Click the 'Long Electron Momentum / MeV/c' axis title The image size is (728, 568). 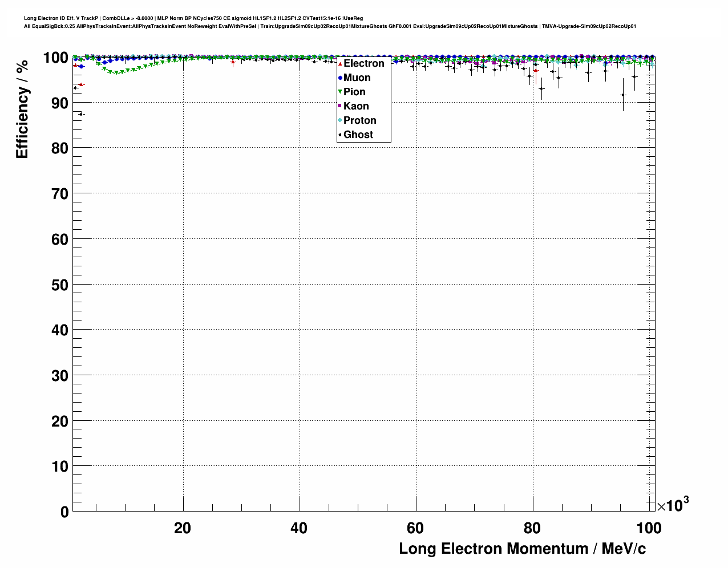pyautogui.click(x=523, y=549)
